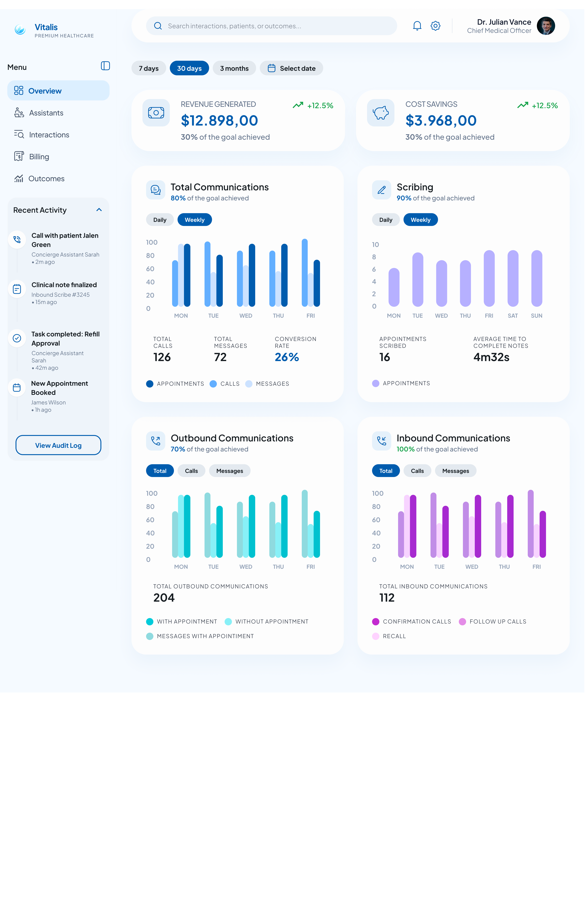
Task: Go to Overview in menu
Action: pos(58,90)
